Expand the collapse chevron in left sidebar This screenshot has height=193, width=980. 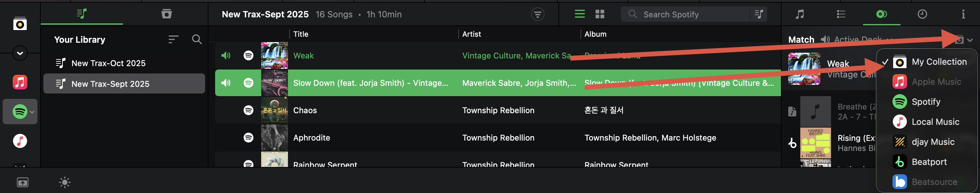(x=20, y=53)
